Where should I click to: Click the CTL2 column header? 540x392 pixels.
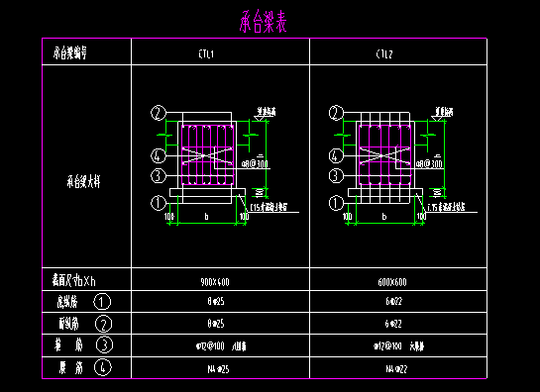pyautogui.click(x=384, y=54)
